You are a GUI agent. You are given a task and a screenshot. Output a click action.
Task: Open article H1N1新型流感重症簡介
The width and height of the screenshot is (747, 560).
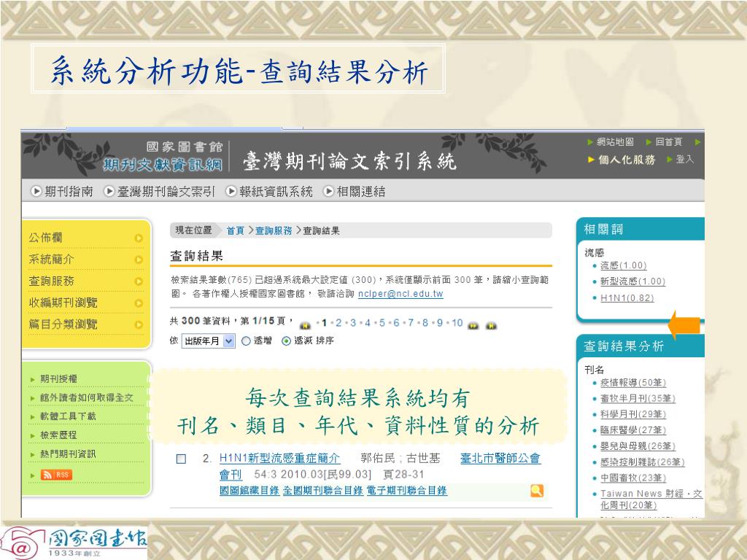click(279, 458)
